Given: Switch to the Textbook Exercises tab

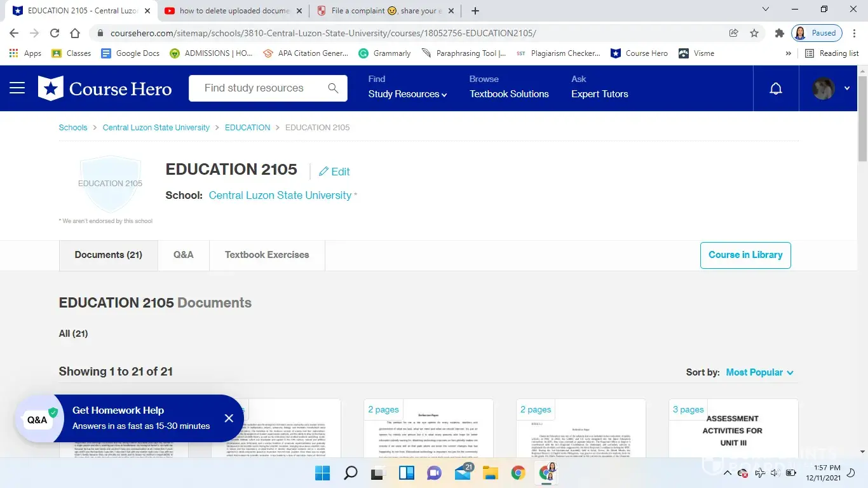Looking at the screenshot, I should [267, 255].
